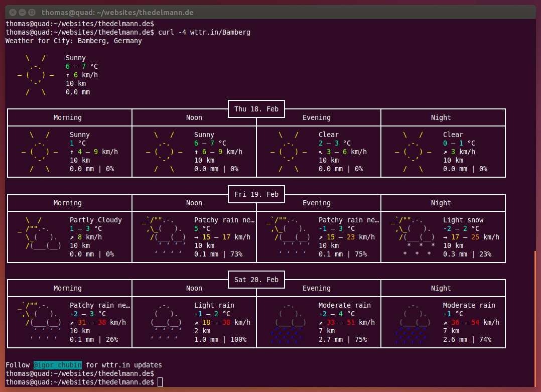Click the 'Light rain' condition on Saturday noon

pos(214,305)
